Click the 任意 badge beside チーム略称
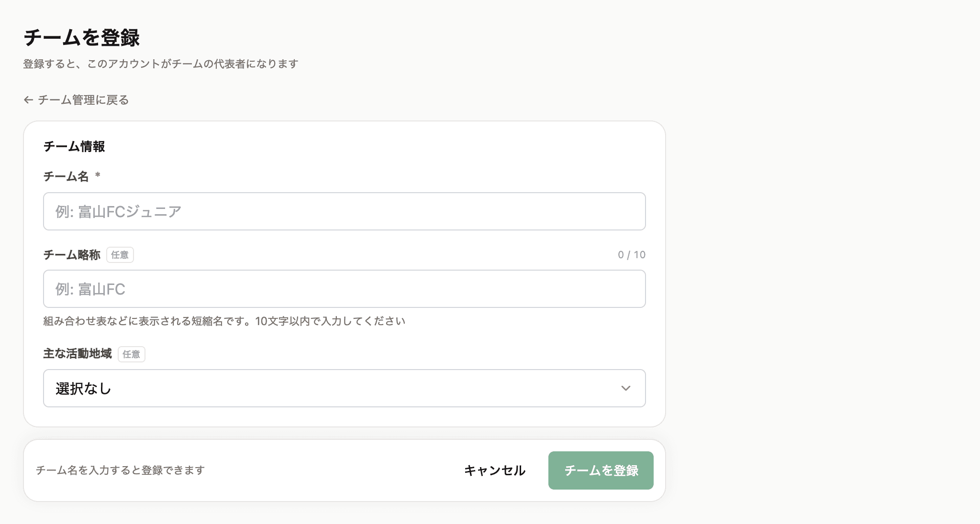The image size is (980, 524). coord(120,255)
